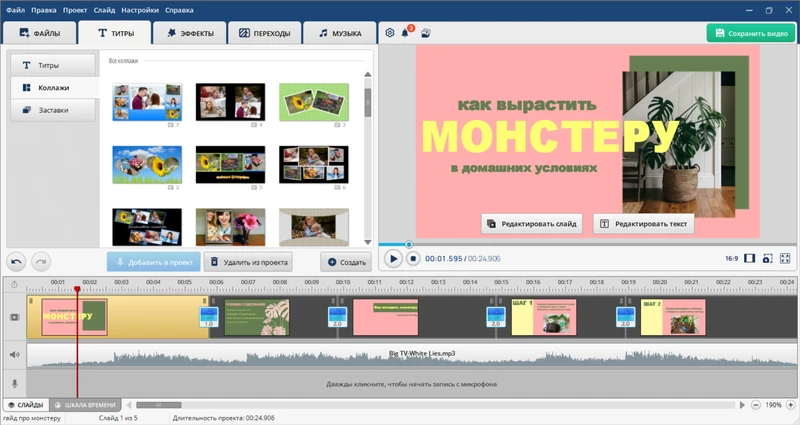The image size is (800, 425).
Task: Click the audio track speaker icon
Action: [x=14, y=355]
